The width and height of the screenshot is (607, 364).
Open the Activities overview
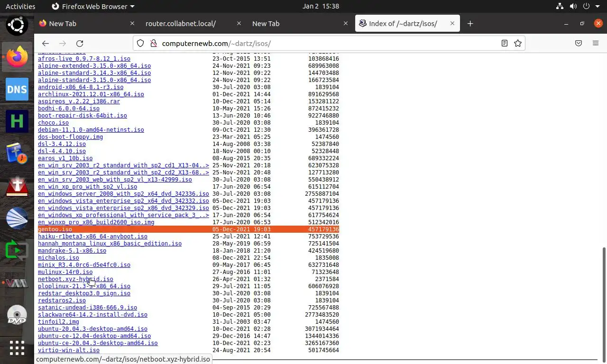click(x=20, y=6)
